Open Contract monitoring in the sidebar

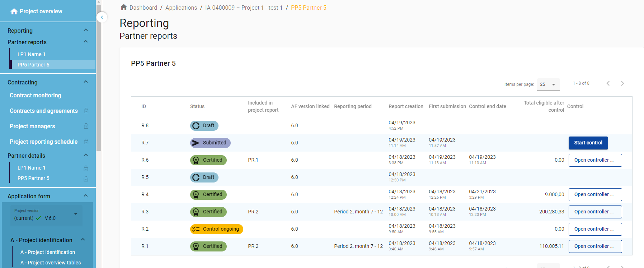(36, 95)
